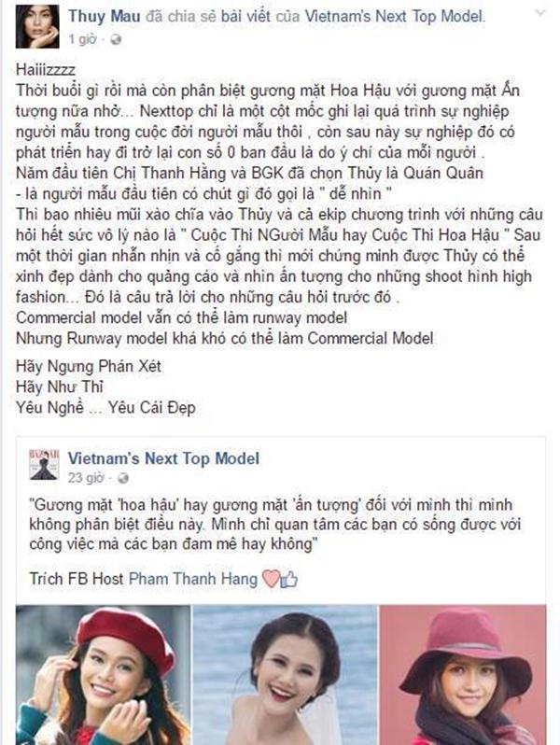The image size is (560, 745).
Task: Open Vietnam's Next Top Model link in header
Action: 394,16
